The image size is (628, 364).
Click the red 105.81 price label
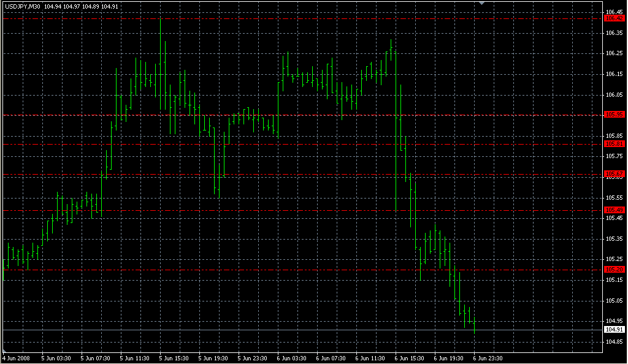tap(614, 143)
